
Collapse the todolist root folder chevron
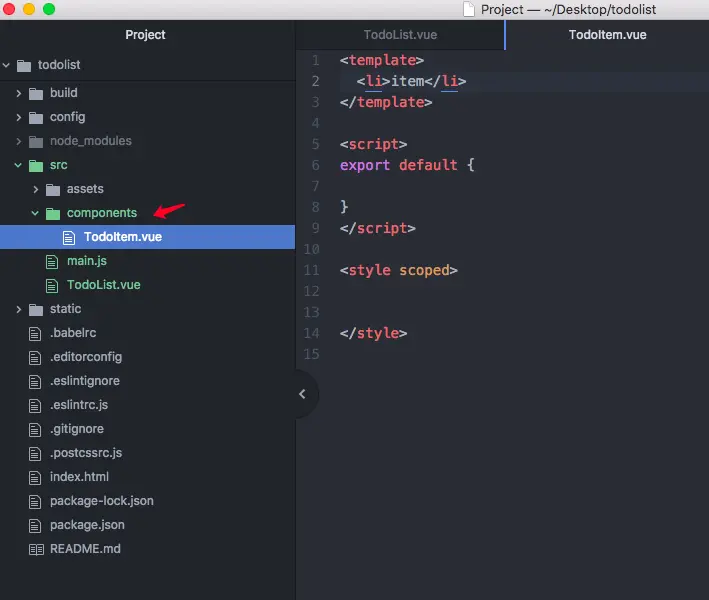6,65
